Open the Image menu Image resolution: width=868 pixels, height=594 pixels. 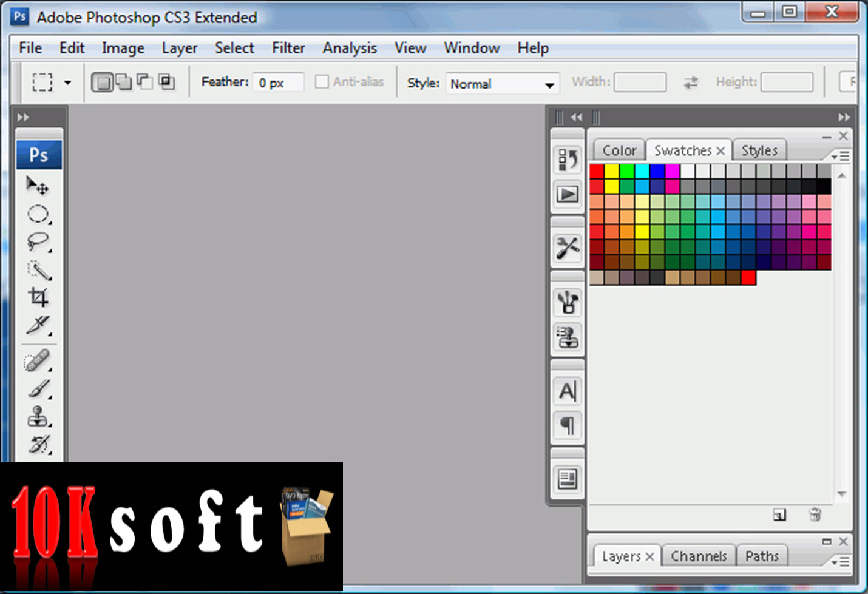[x=123, y=48]
